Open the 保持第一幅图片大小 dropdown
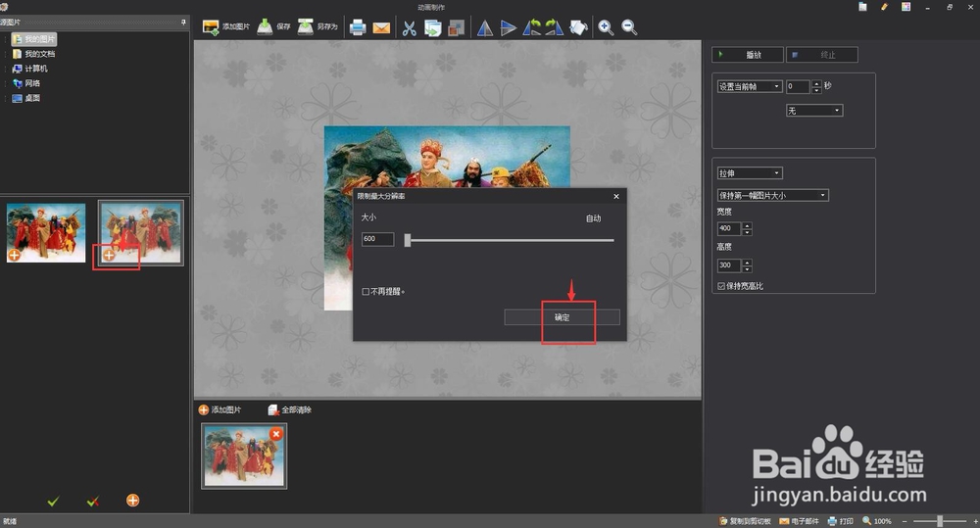Image resolution: width=980 pixels, height=528 pixels. coord(773,196)
